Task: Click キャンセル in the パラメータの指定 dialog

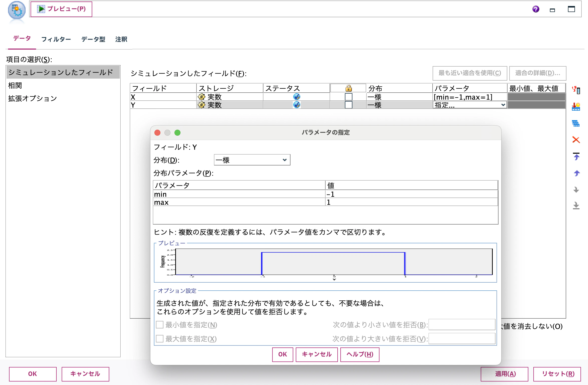Action: 317,354
